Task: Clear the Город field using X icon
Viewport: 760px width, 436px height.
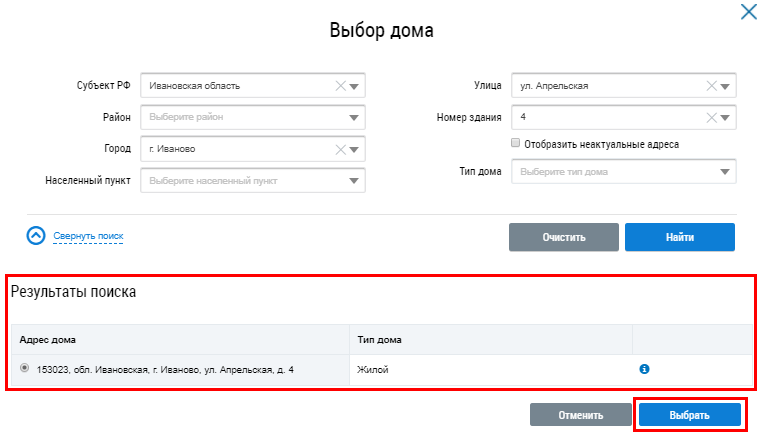Action: (x=341, y=149)
